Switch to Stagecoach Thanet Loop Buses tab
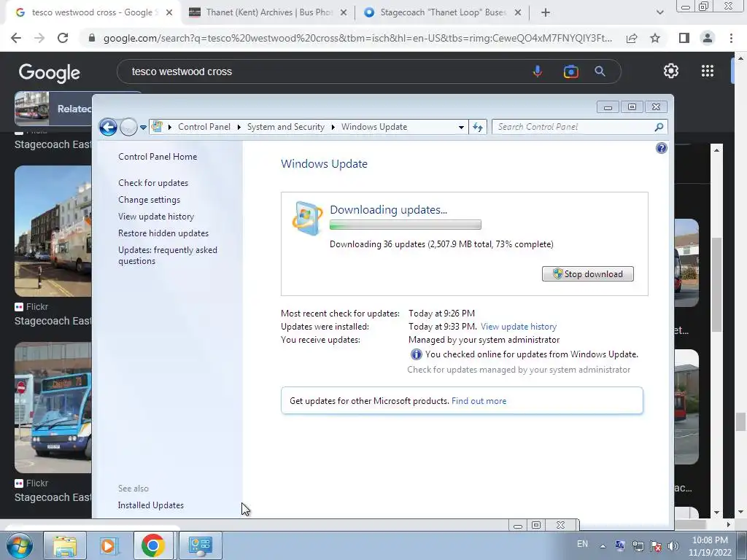The width and height of the screenshot is (747, 560). pos(443,12)
